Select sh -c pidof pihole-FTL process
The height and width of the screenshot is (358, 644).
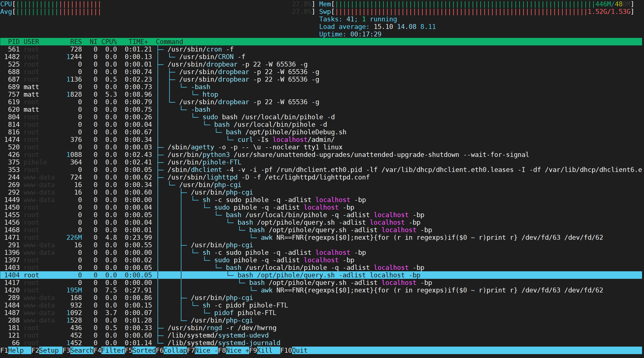(321, 305)
